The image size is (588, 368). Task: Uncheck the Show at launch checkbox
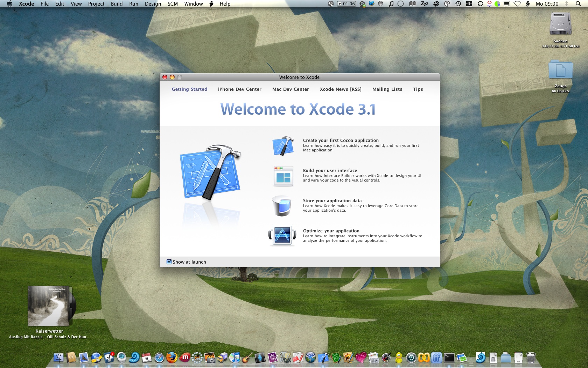[169, 261]
